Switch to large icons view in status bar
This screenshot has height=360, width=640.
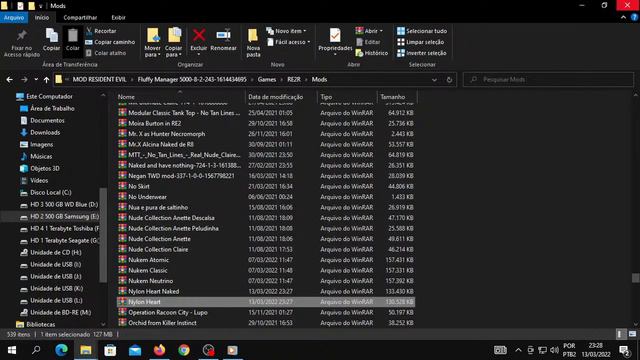tap(632, 334)
